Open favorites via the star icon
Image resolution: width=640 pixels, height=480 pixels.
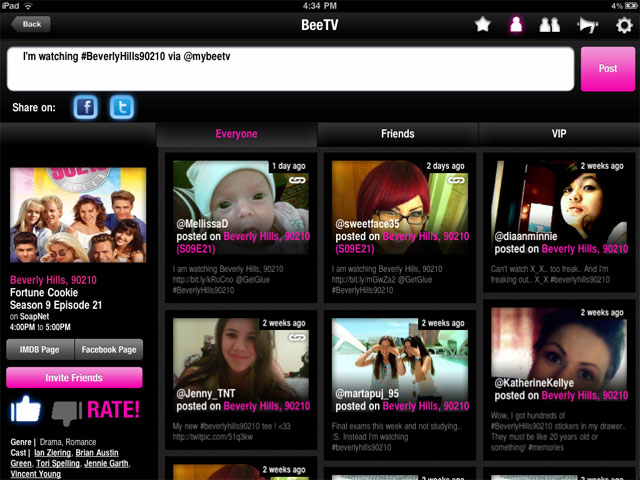(x=482, y=25)
